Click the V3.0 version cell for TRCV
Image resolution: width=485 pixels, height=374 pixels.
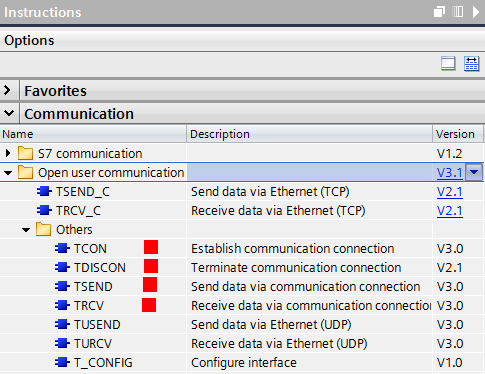pos(450,306)
